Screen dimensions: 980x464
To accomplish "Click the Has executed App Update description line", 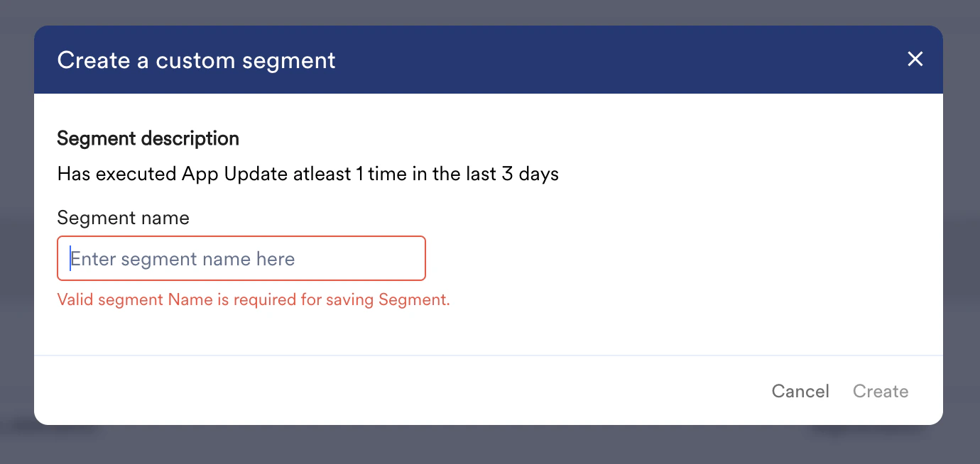I will click(307, 174).
